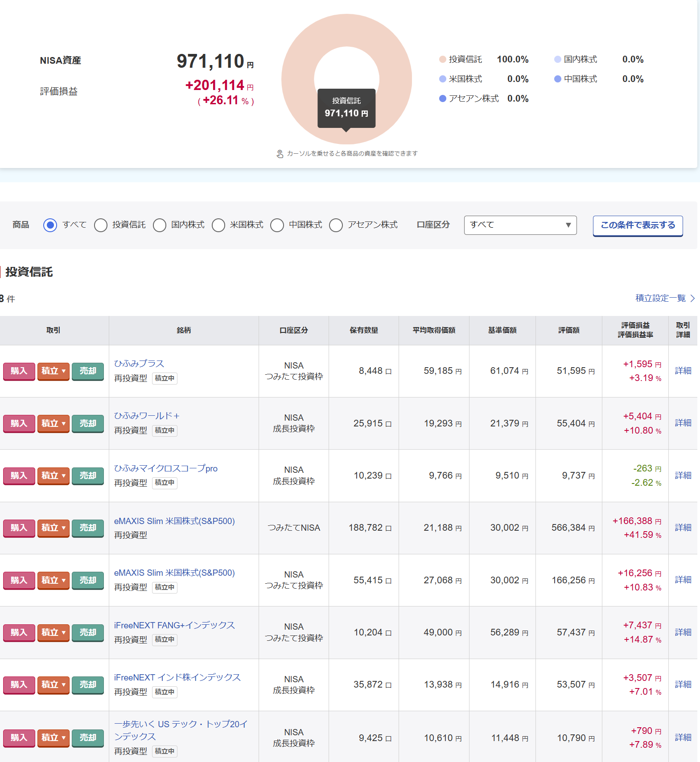Open 積立 dropdown for ひふみプラス
The height and width of the screenshot is (762, 700).
pyautogui.click(x=54, y=371)
